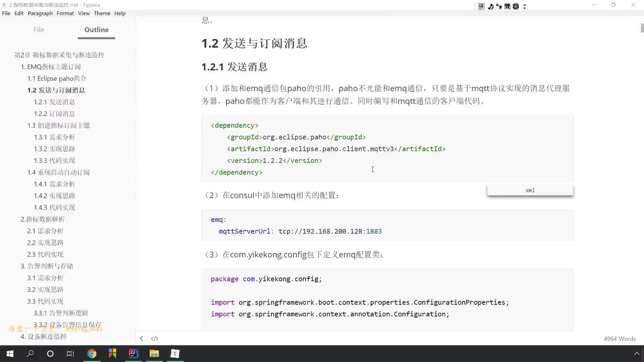Go to outline item 2.指标数据解析
644x362 pixels.
pos(43,219)
